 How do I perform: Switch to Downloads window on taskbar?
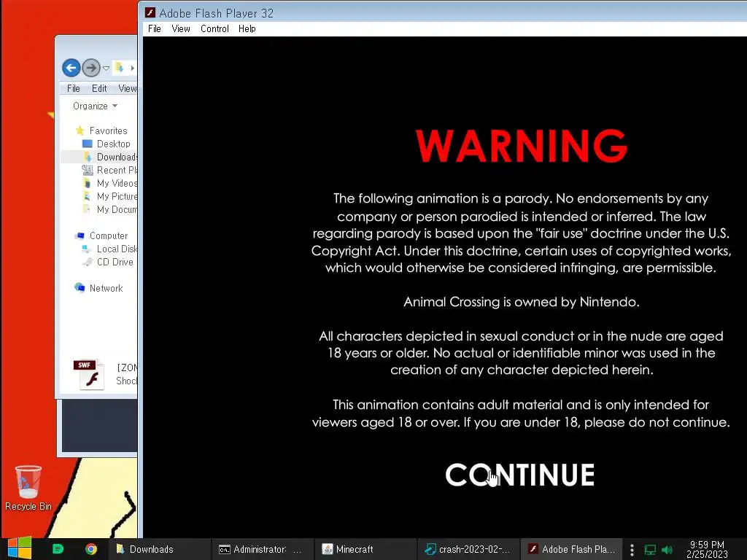pos(159,549)
